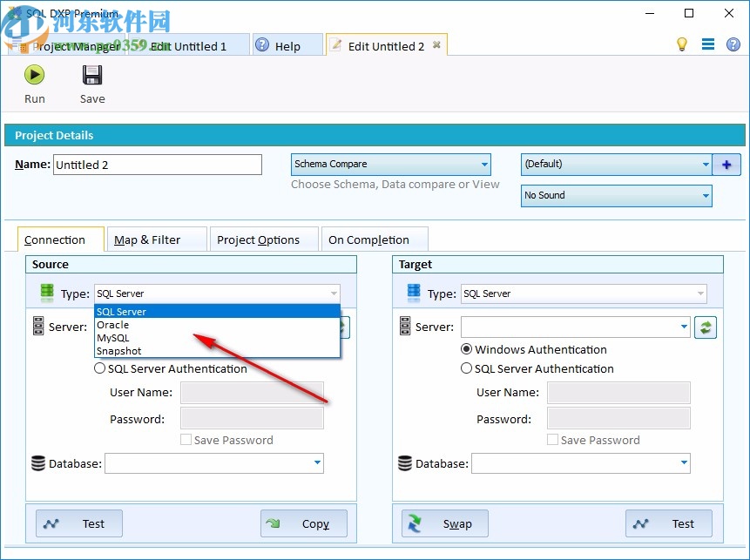750x560 pixels.
Task: Select MySQL from the Source Type dropdown
Action: point(111,338)
